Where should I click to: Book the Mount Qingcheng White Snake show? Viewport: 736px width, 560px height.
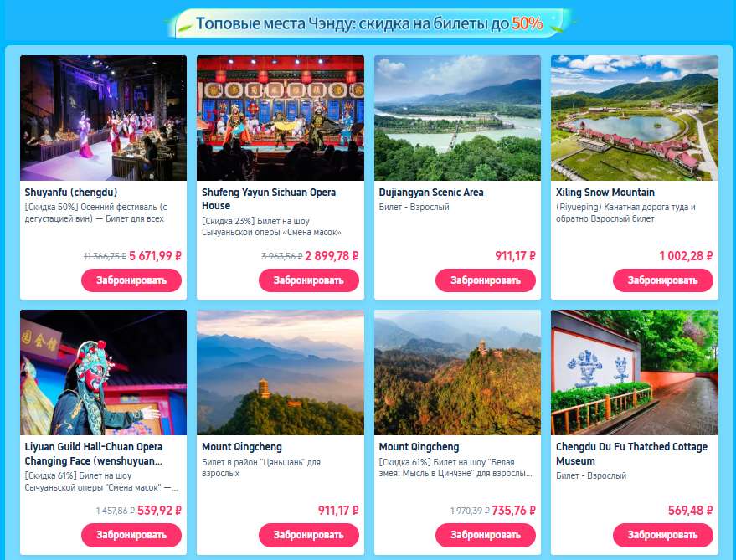coord(486,535)
